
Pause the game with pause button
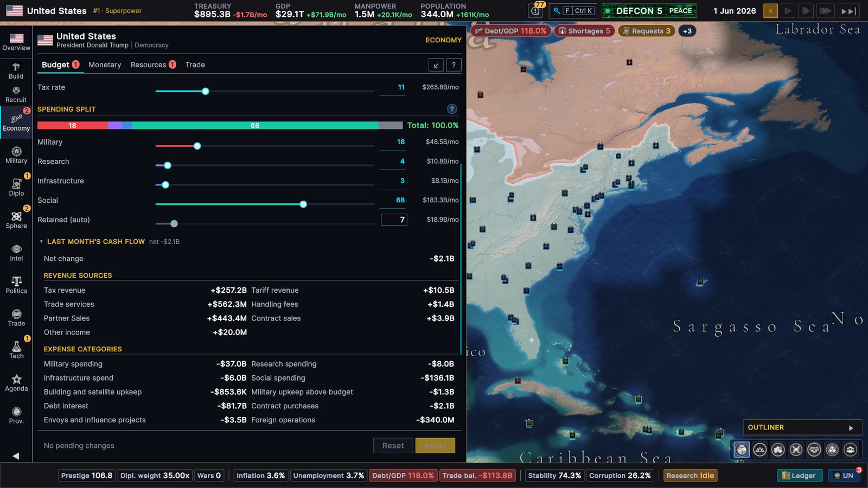[x=770, y=10]
